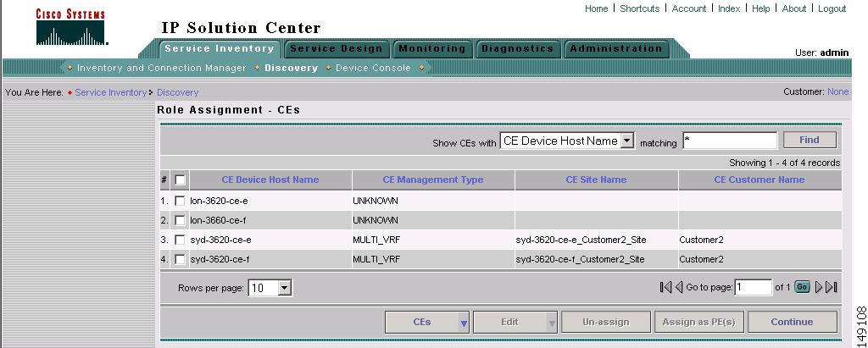
Task: Check the box for lon-3660-ce-f
Action: tap(180, 220)
